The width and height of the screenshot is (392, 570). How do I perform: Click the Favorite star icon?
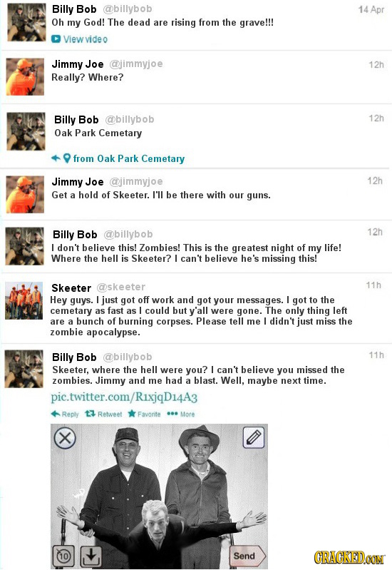tap(132, 414)
